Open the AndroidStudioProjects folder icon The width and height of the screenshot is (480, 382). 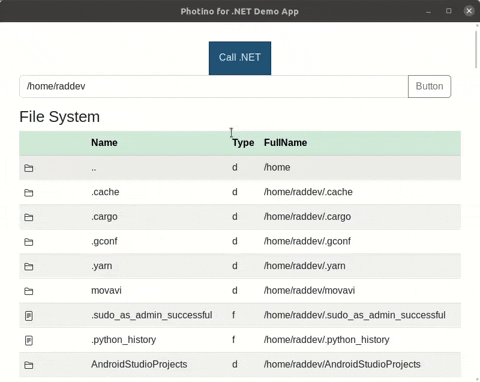click(29, 365)
